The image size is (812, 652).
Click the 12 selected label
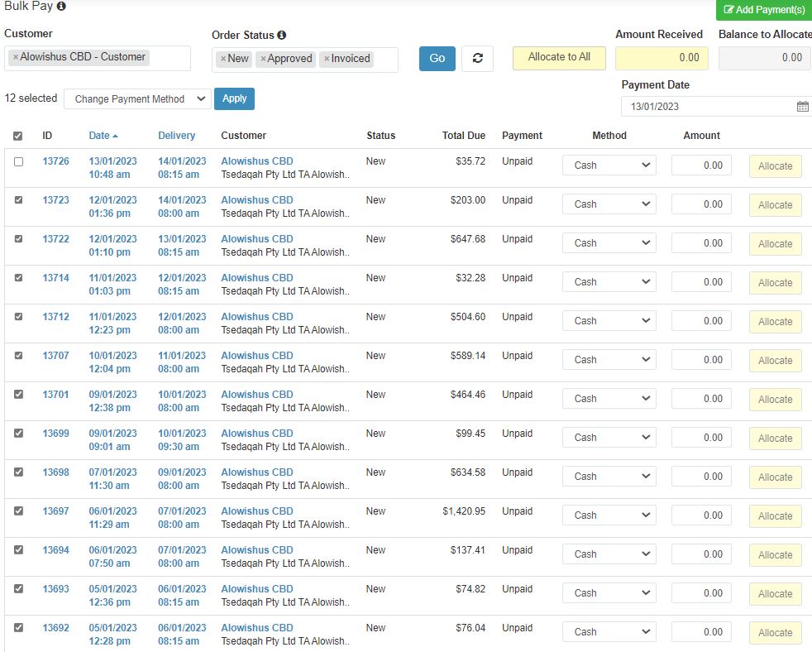click(31, 98)
